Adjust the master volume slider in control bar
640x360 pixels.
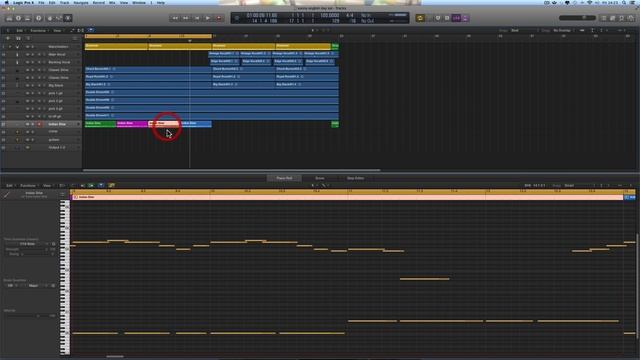click(x=578, y=18)
